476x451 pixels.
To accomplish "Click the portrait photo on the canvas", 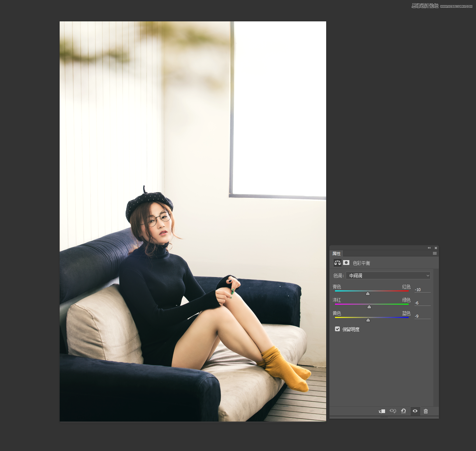I will (x=193, y=221).
